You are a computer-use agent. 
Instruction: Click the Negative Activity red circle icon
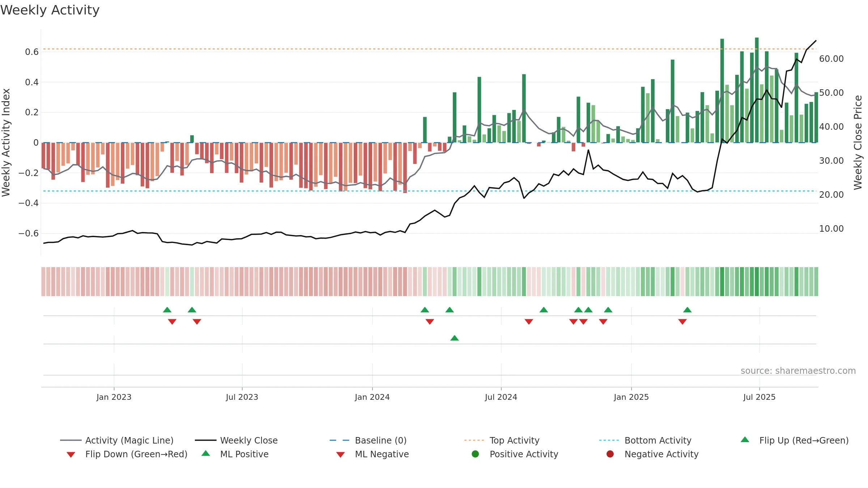[610, 454]
